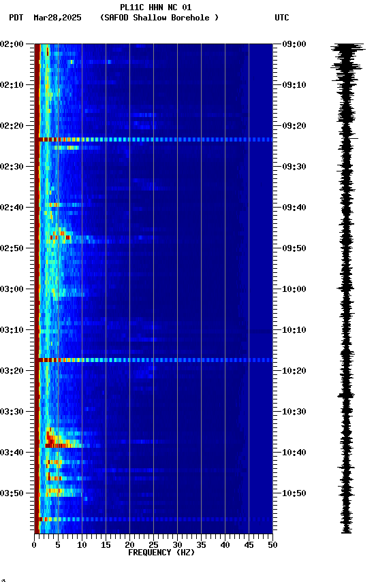Viewport: 376px width, 588px height.
Task: Click the 50 Hz axis tick label
Action: point(273,545)
